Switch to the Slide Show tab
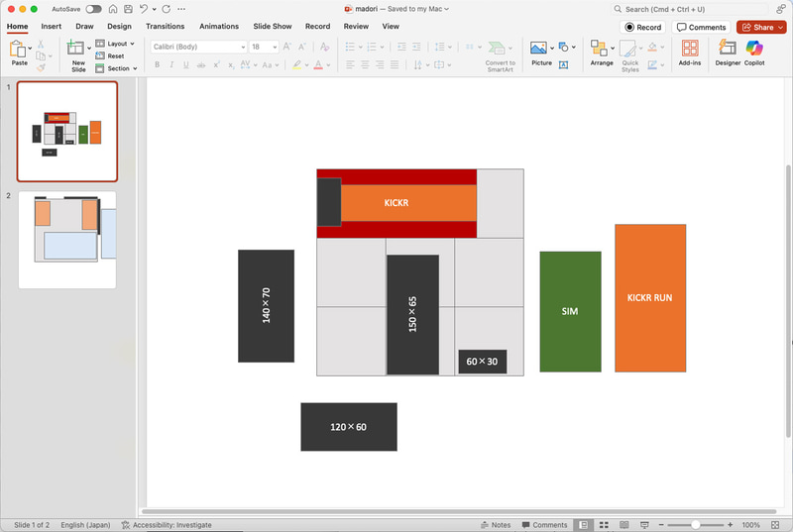 (x=272, y=27)
